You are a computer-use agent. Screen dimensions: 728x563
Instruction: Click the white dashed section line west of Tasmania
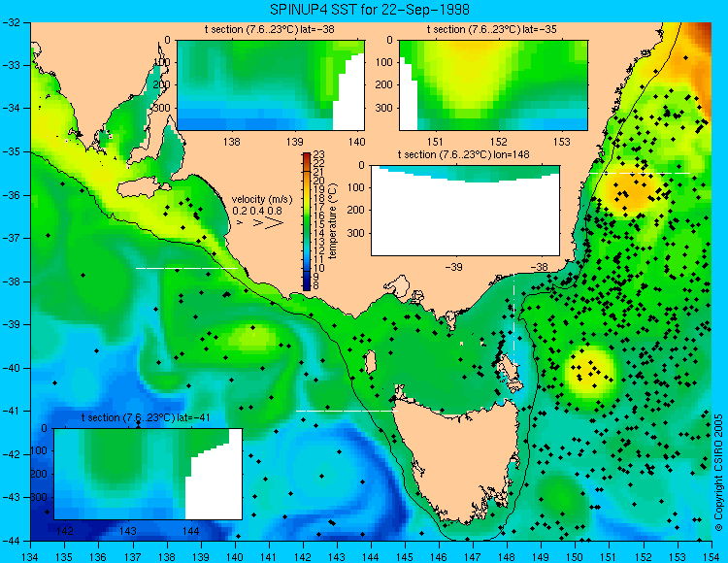tap(347, 411)
